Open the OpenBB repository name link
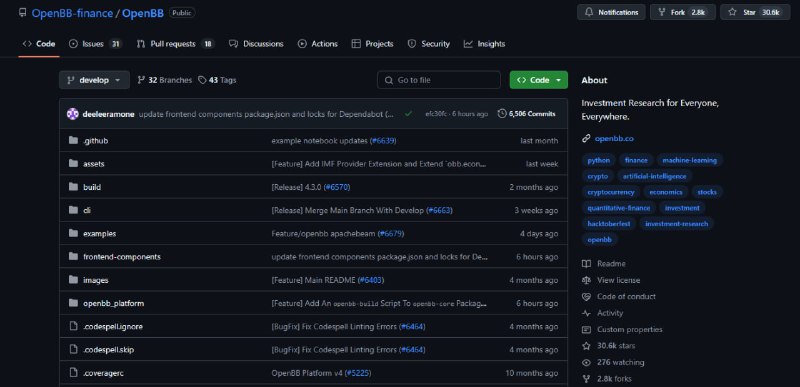 tap(143, 13)
